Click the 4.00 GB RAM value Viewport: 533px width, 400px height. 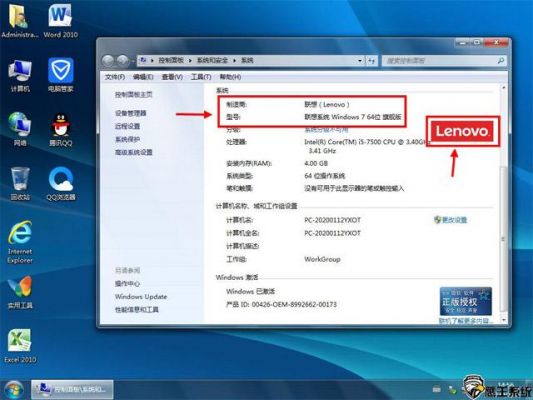[316, 163]
